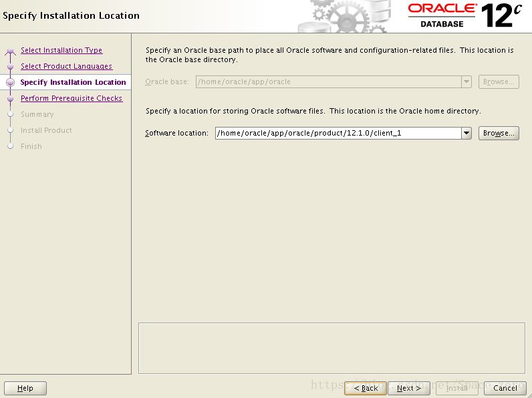
Task: Click the Finish step label
Action: pyautogui.click(x=31, y=146)
